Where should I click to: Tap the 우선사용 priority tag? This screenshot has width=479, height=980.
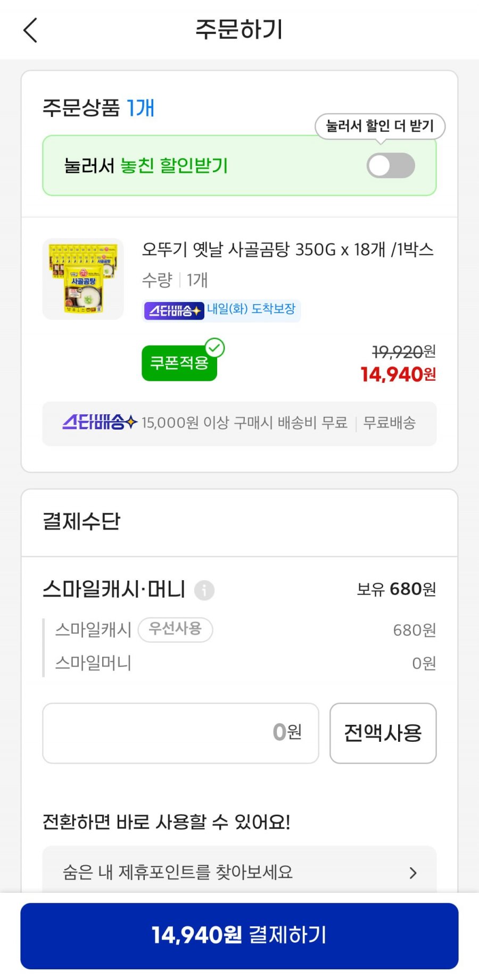(x=175, y=630)
